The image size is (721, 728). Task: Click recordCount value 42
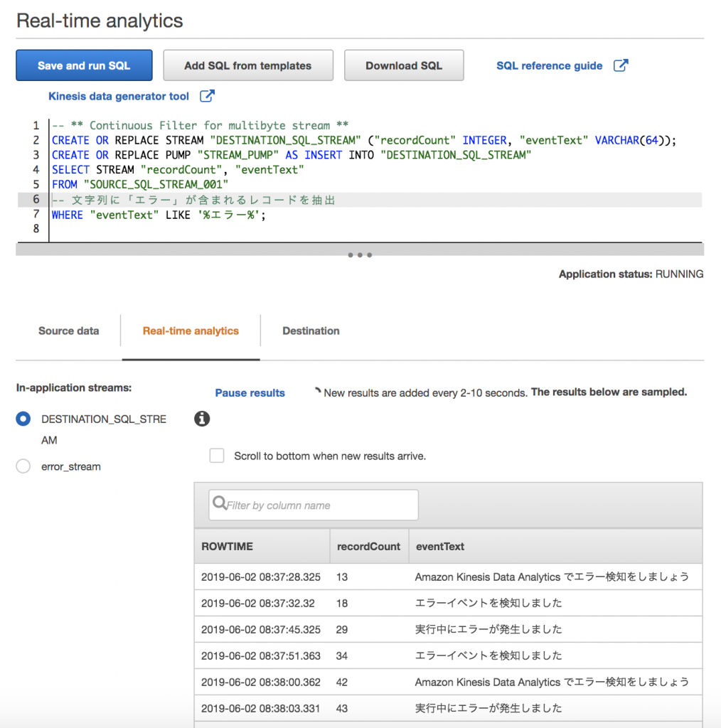pos(342,682)
